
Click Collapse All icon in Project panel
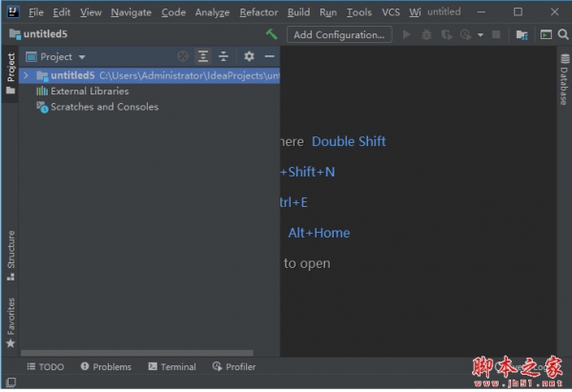click(x=223, y=56)
